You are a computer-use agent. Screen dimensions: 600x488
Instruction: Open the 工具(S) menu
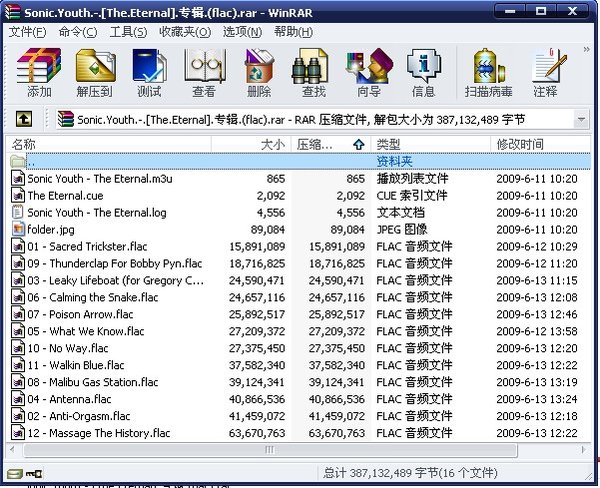tap(128, 32)
